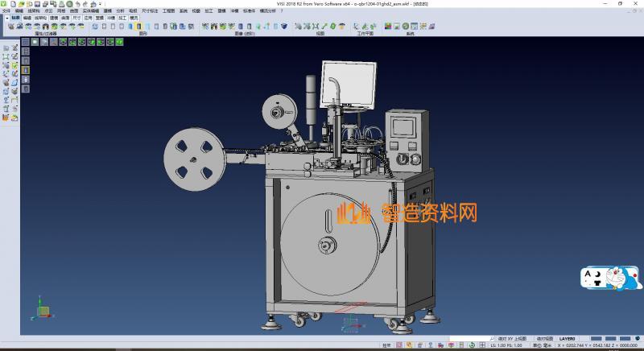Viewport: 644px width, 351px height.
Task: Click the magnifier icon beside the status bar search field
Action: tap(492, 339)
